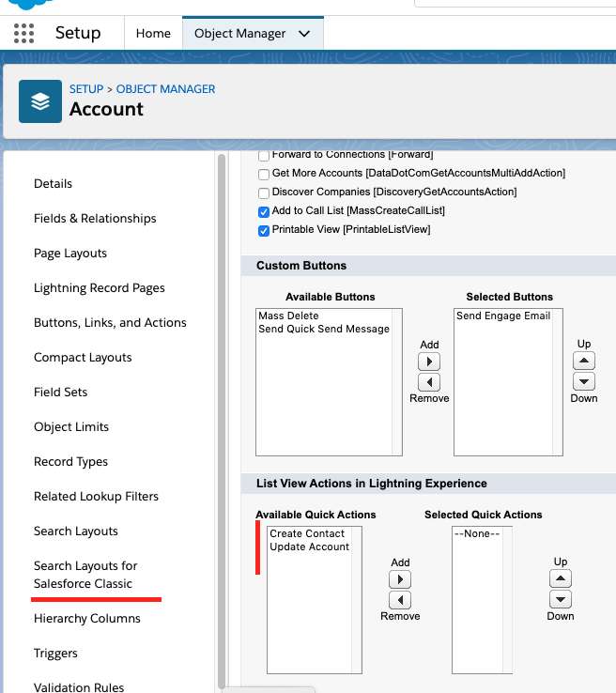The image size is (616, 693).
Task: Select --None-- in Selected Quick Actions
Action: (x=477, y=533)
